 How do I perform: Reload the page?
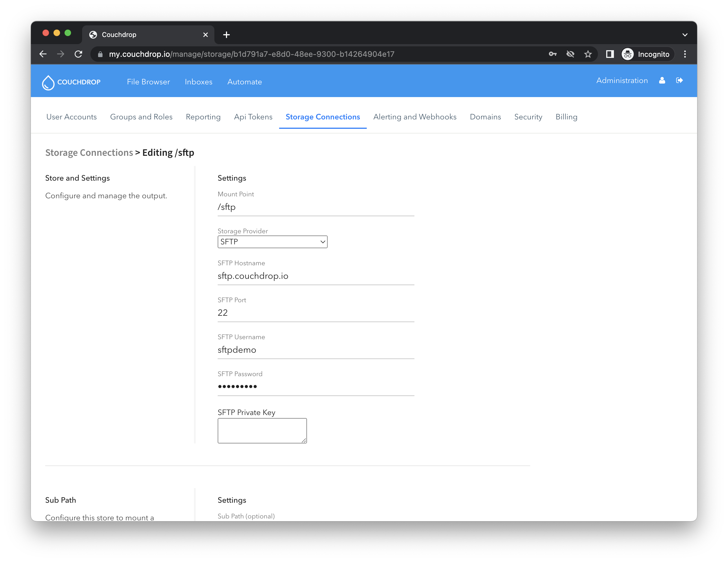point(78,54)
